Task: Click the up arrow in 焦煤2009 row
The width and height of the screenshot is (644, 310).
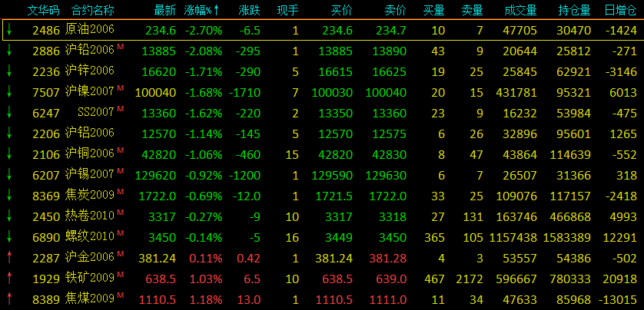Action: coord(9,298)
